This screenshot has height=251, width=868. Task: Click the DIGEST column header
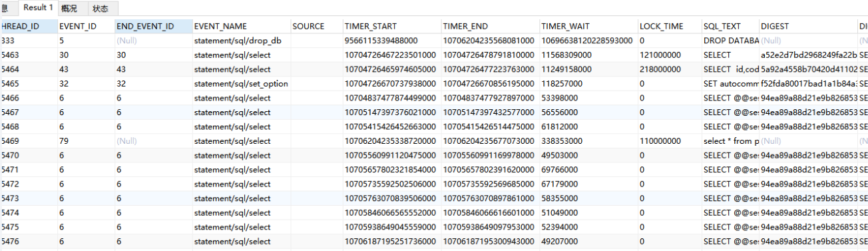[808, 26]
